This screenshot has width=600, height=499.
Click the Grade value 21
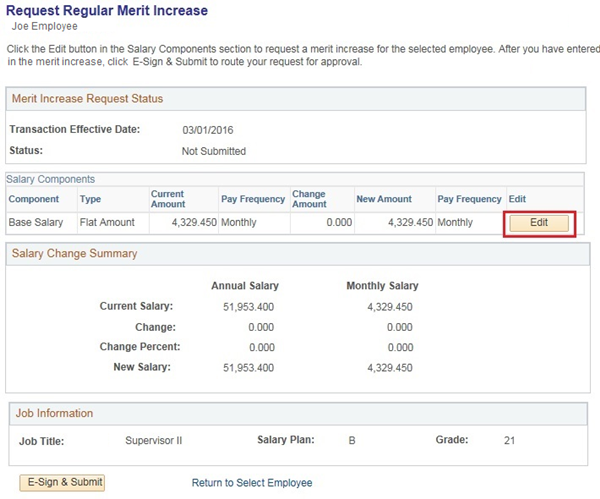click(x=509, y=440)
